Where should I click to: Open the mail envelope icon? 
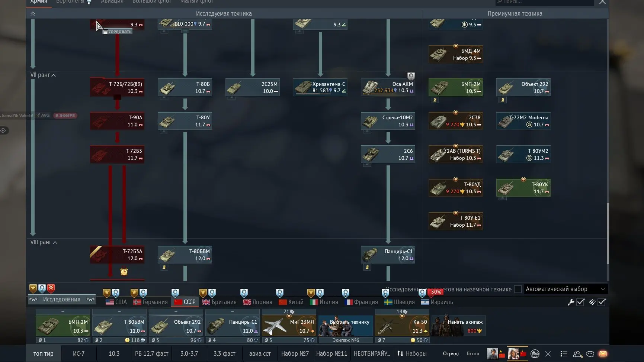point(603,354)
